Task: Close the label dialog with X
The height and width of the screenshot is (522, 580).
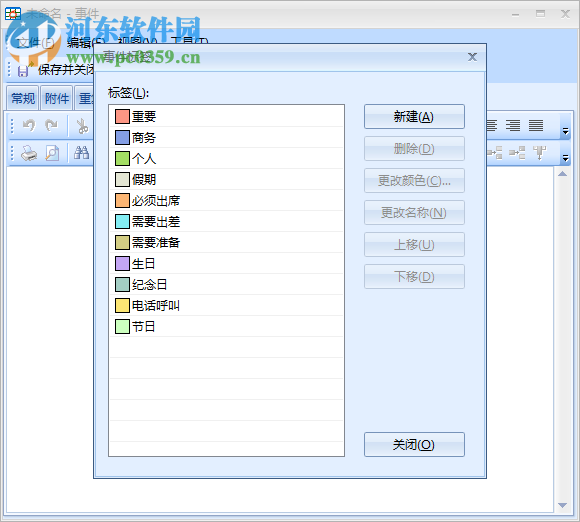Action: pyautogui.click(x=472, y=57)
